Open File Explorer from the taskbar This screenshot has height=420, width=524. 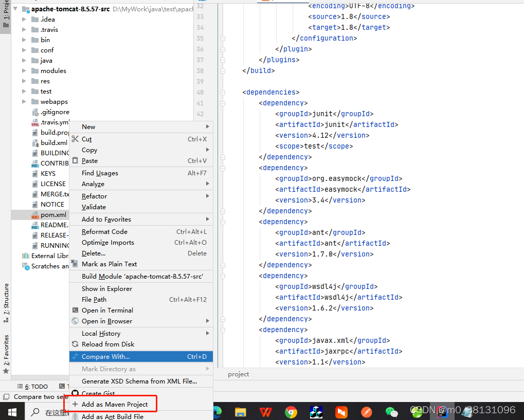click(x=240, y=412)
